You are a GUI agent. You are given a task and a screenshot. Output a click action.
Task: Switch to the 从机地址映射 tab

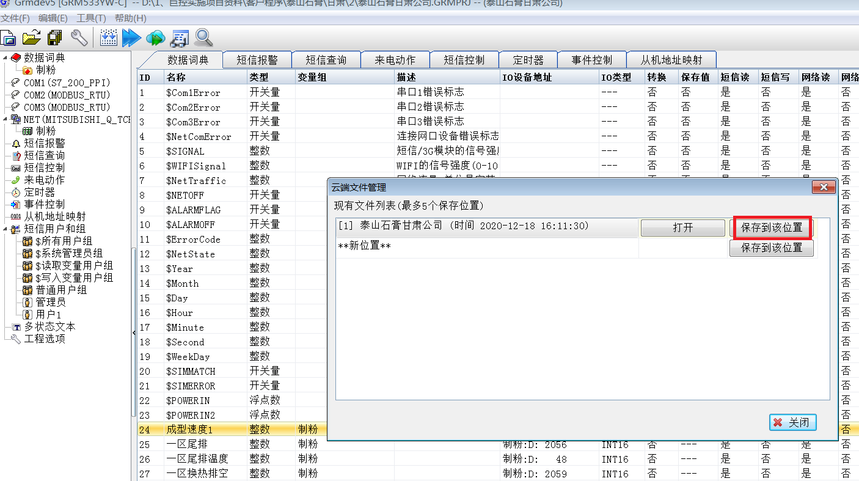coord(671,60)
